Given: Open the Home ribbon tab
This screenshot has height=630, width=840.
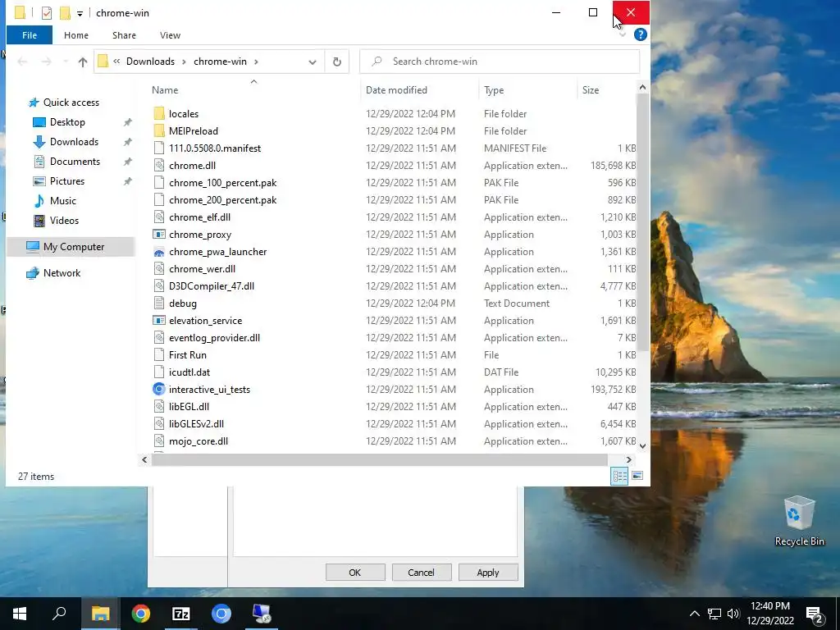Looking at the screenshot, I should click(76, 35).
